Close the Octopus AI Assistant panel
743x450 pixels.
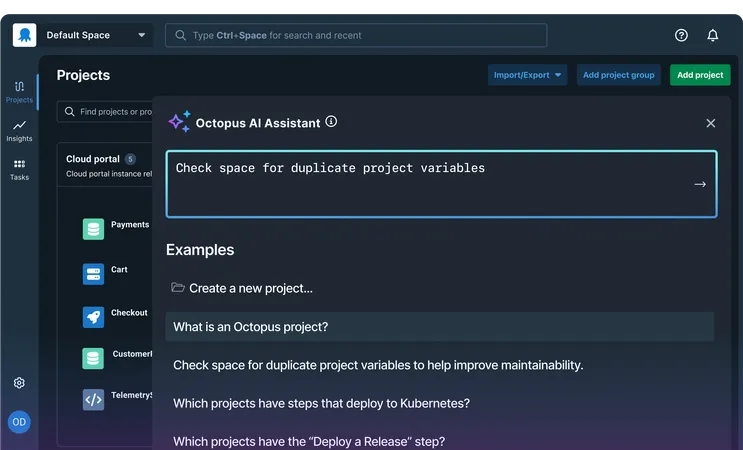711,123
